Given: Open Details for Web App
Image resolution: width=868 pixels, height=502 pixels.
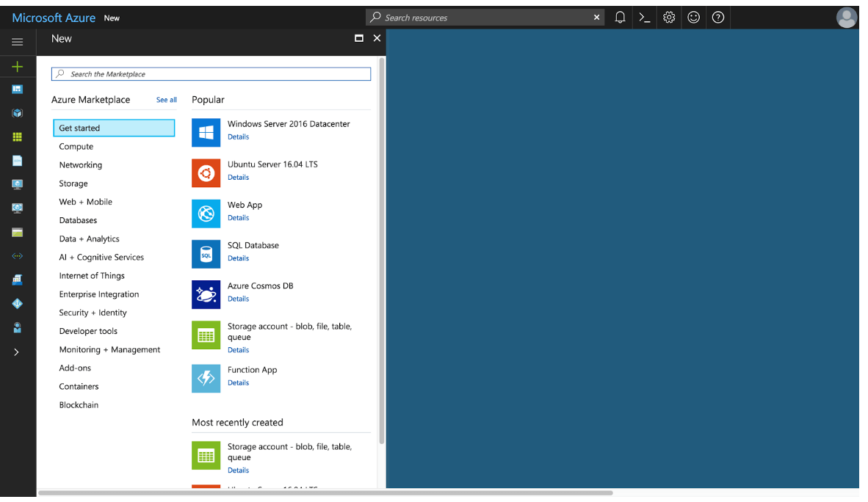Looking at the screenshot, I should 238,217.
